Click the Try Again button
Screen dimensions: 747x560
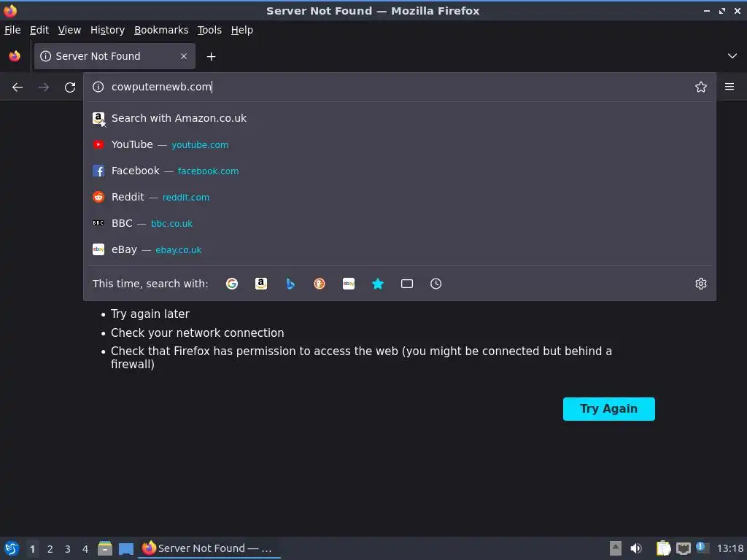point(609,409)
